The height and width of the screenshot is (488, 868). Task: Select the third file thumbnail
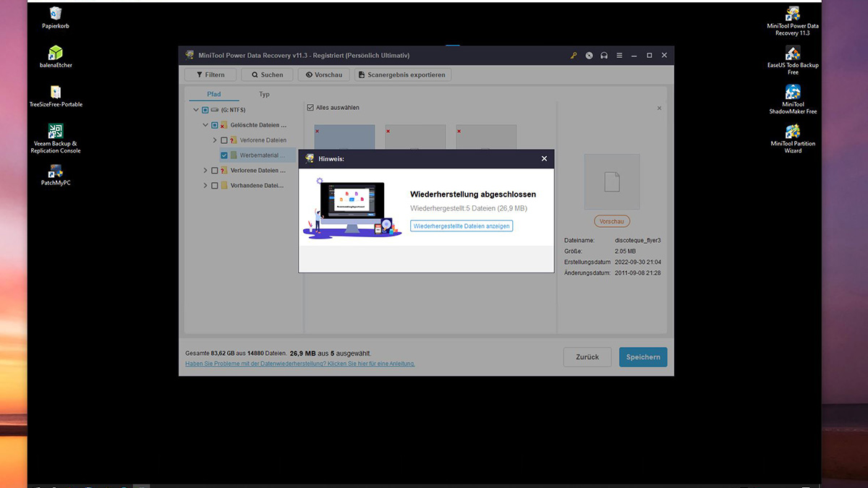[486, 139]
